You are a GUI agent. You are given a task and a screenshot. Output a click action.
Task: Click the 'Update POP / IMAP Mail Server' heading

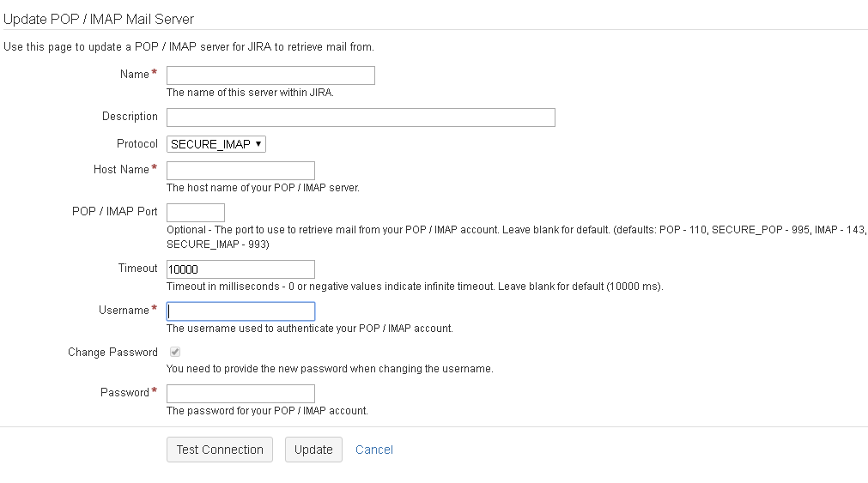tap(99, 20)
